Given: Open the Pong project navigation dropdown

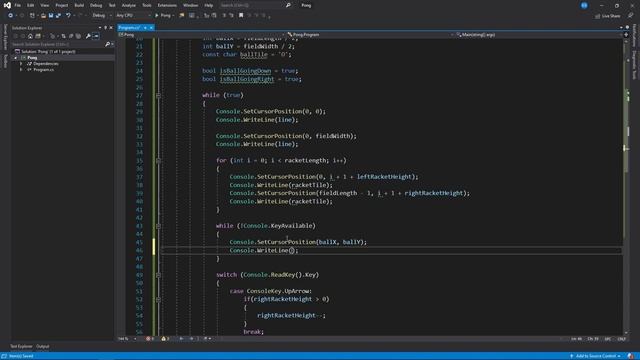Looking at the screenshot, I should tap(202, 35).
